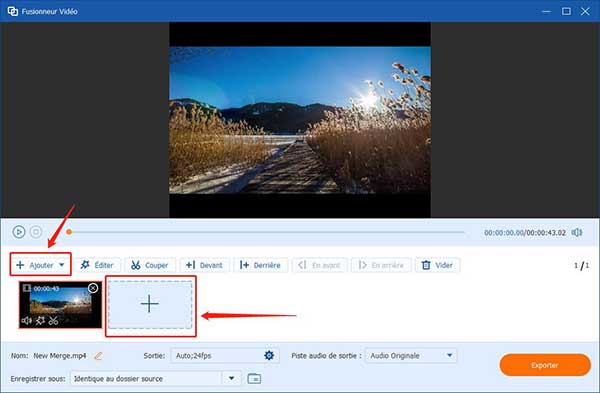
Task: Expand the Enregistrer sous folder dropdown
Action: [x=232, y=378]
